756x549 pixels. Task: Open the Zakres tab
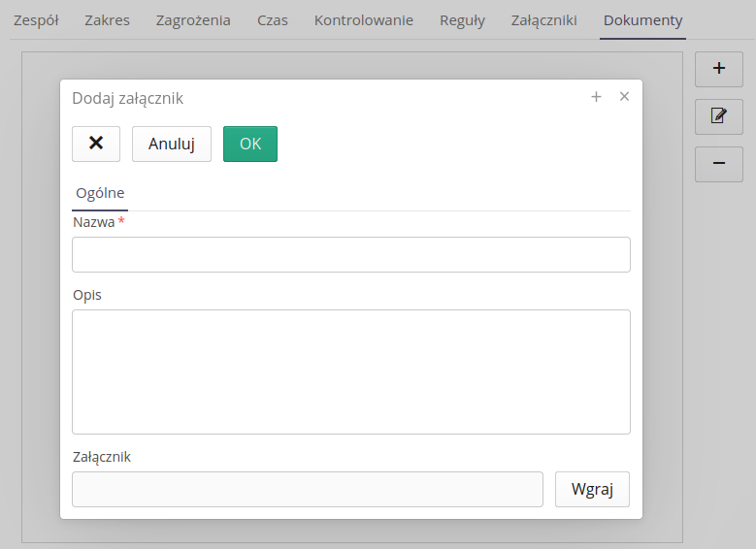[107, 20]
